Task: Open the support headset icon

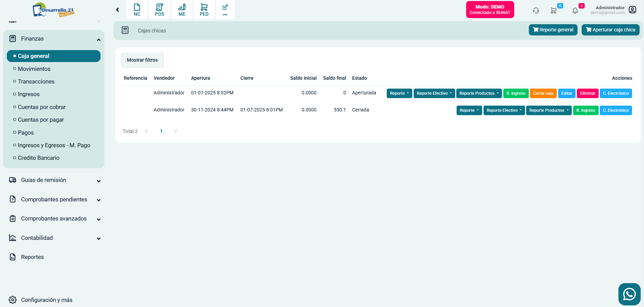Action: (536, 11)
